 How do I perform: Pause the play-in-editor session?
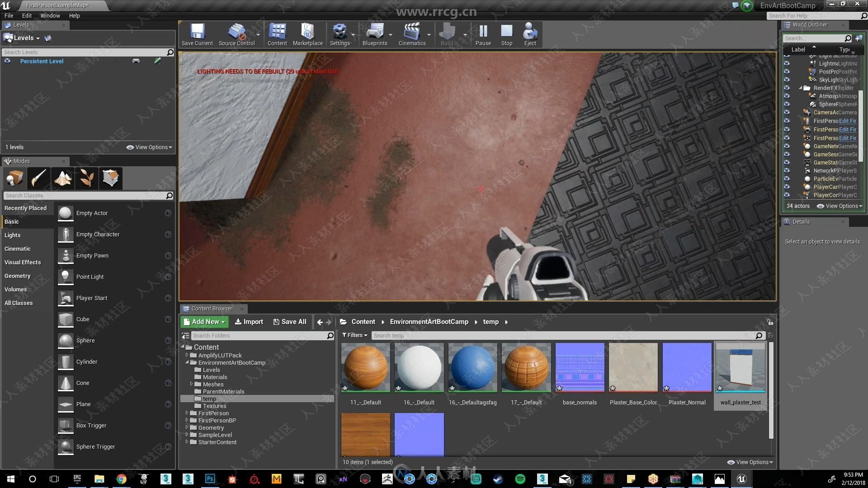point(483,34)
